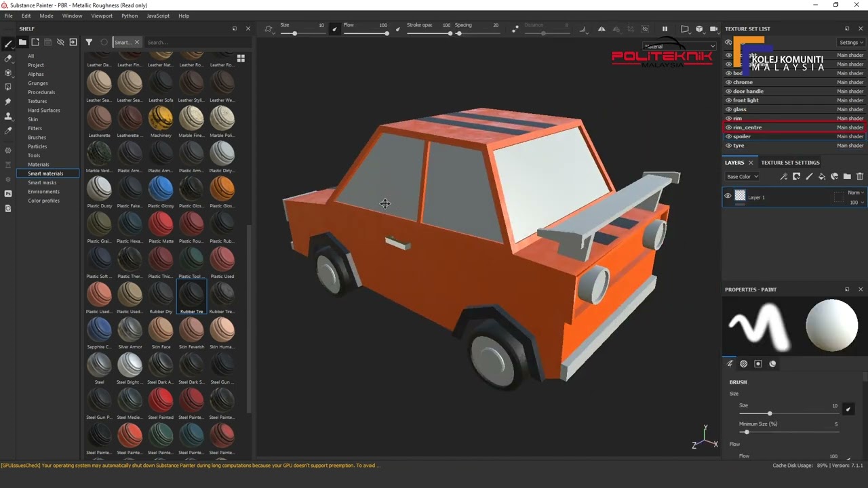Select Smart masks shelf category
The height and width of the screenshot is (488, 868).
pos(42,182)
